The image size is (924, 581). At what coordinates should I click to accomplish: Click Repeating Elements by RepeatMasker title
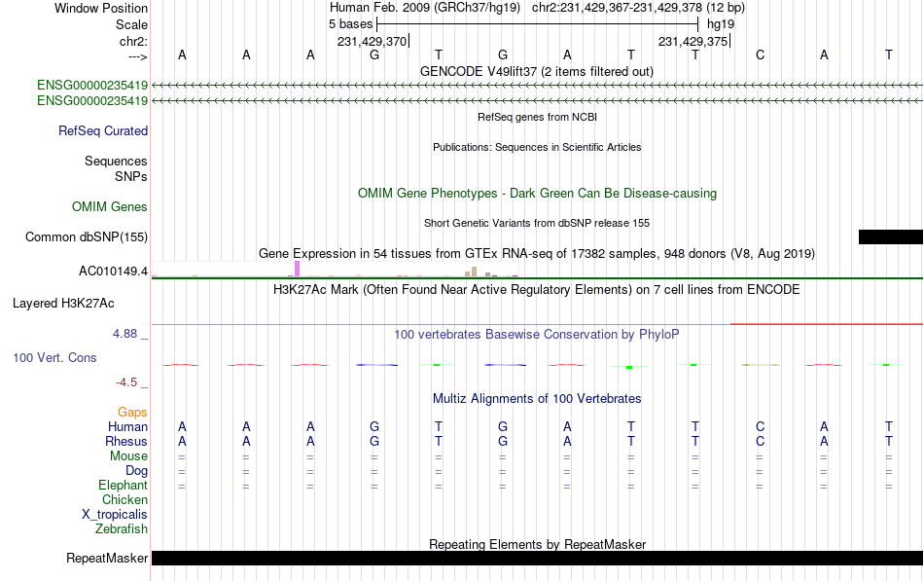[537, 544]
